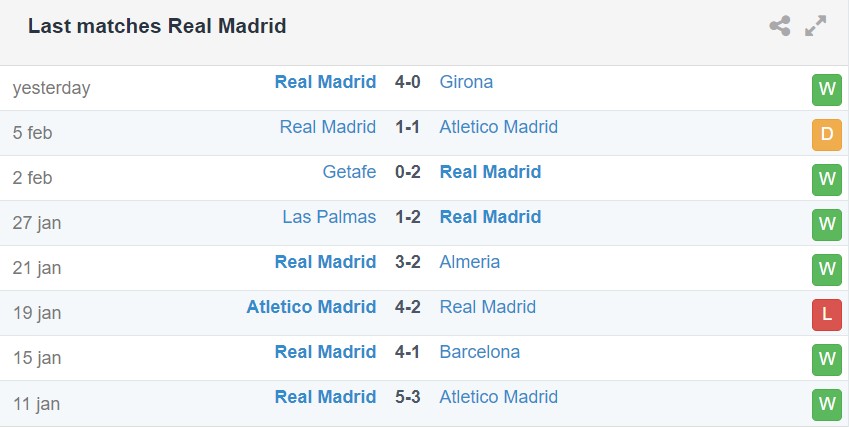Expand the widget with the fullscreen arrows icon
The image size is (849, 427).
pyautogui.click(x=816, y=27)
